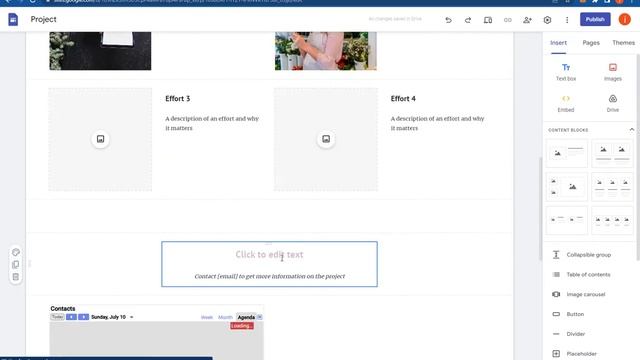Viewport: 640px width, 360px height.
Task: Edit Effort 3 description text
Action: (212, 123)
